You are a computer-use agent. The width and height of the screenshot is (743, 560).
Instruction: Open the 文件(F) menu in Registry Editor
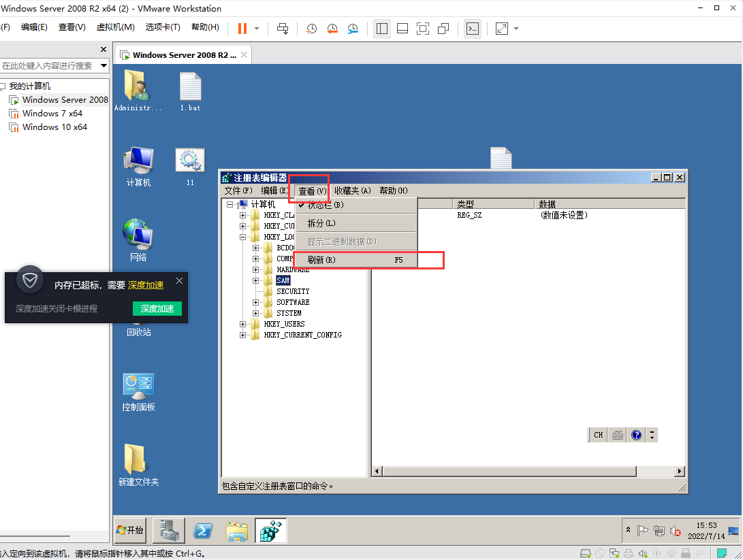[238, 191]
